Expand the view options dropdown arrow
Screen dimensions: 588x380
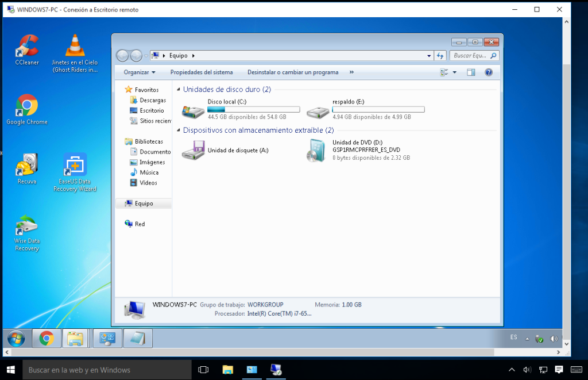[x=455, y=72]
